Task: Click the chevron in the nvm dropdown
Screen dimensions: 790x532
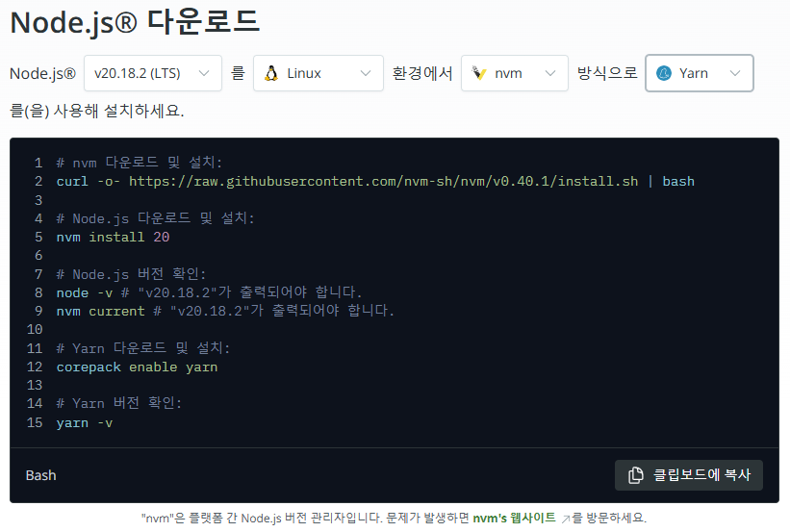Action: coord(550,73)
